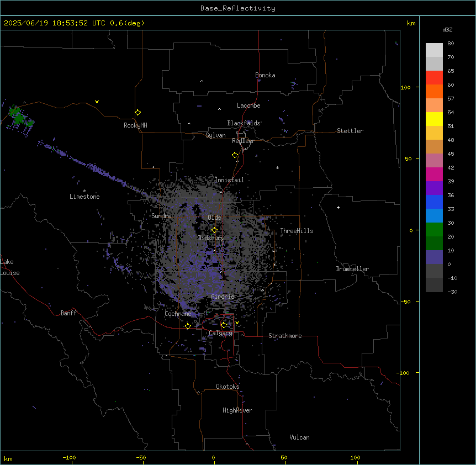Click the yellow V marker near Calgary
This screenshot has width=476, height=465.
click(x=237, y=323)
